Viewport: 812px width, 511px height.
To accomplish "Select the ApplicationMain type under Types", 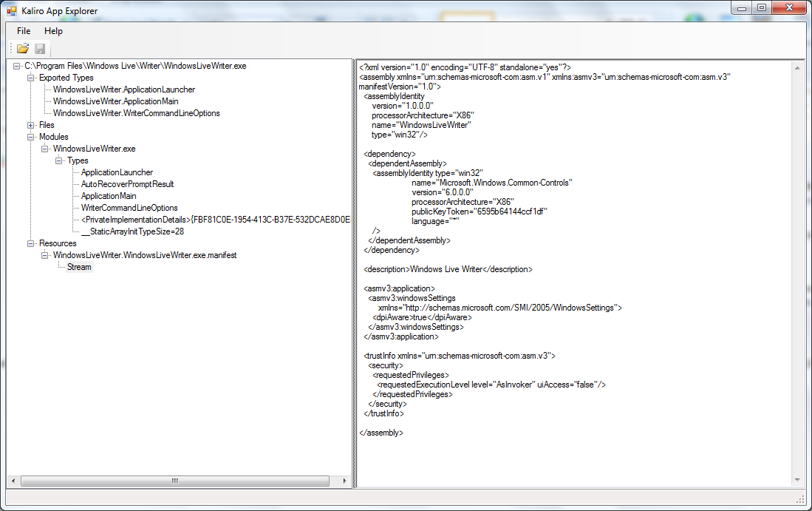I will point(109,196).
